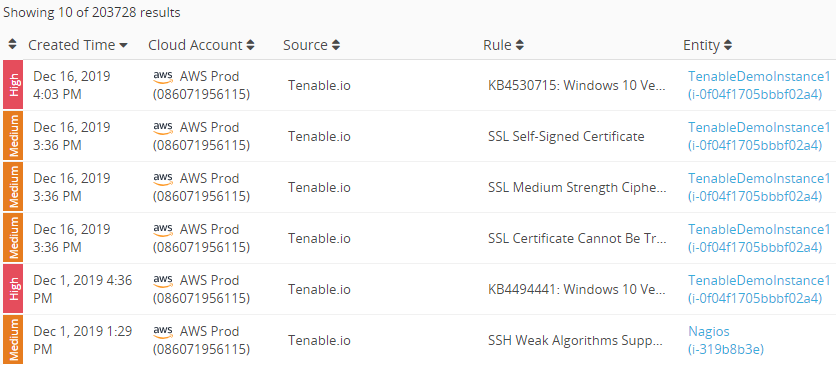Click Tenable.io source in first row

click(x=319, y=85)
